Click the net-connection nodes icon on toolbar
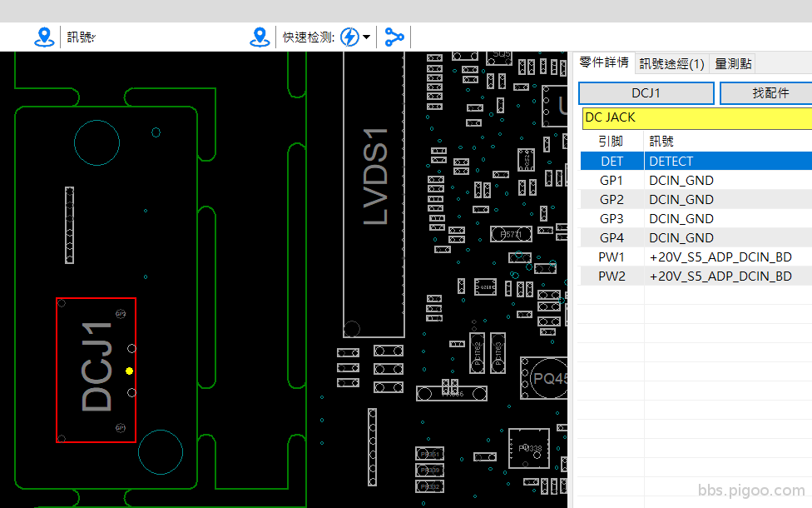The height and width of the screenshot is (508, 812). click(394, 37)
